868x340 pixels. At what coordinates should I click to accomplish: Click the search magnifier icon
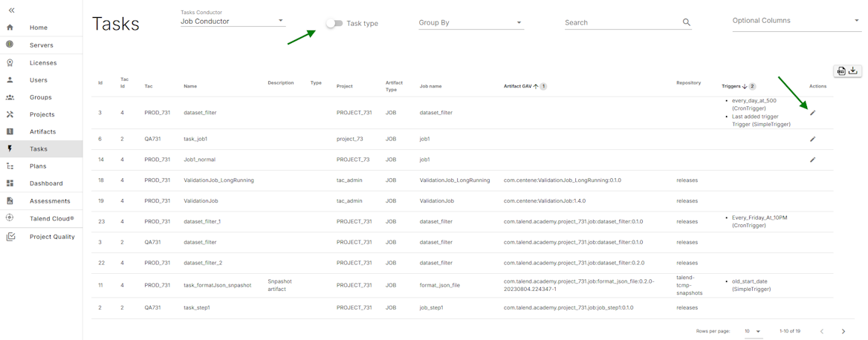pyautogui.click(x=686, y=22)
